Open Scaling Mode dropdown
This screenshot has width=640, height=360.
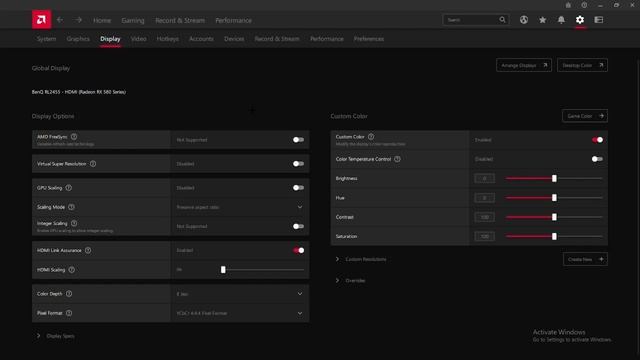coord(240,207)
